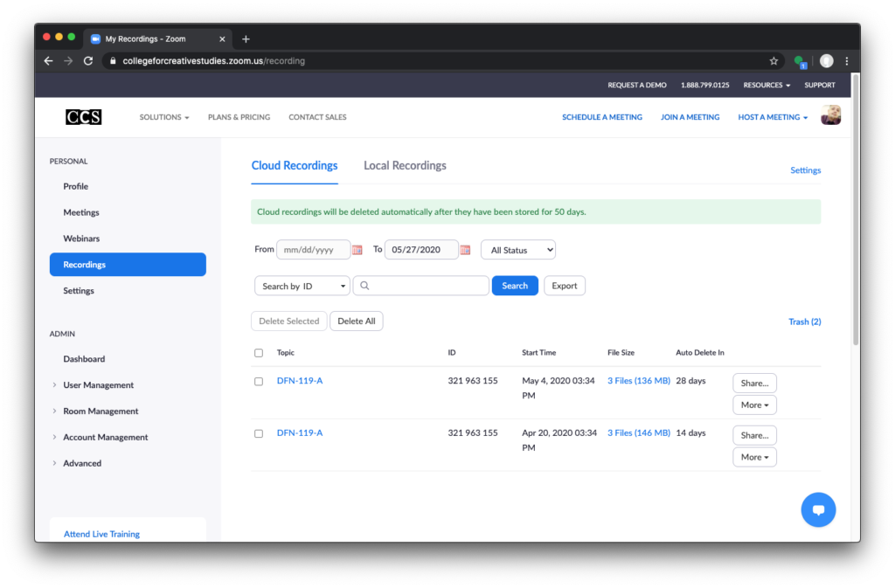Click the blue chat help bubble icon
The width and height of the screenshot is (895, 588).
818,510
